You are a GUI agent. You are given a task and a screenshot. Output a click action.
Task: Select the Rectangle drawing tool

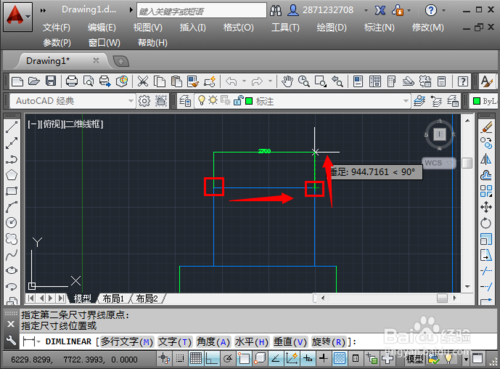pos(11,191)
